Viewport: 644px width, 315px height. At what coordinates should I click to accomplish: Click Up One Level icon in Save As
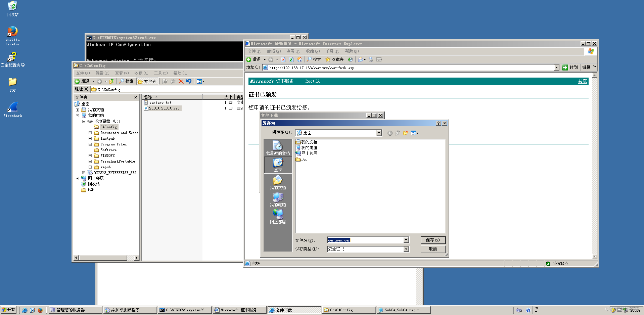[x=398, y=133]
